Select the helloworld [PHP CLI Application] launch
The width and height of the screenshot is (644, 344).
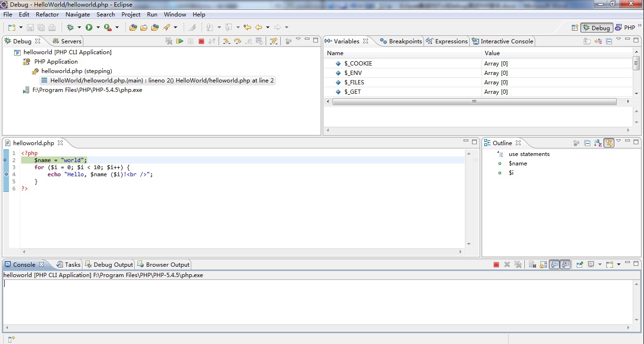tap(63, 52)
